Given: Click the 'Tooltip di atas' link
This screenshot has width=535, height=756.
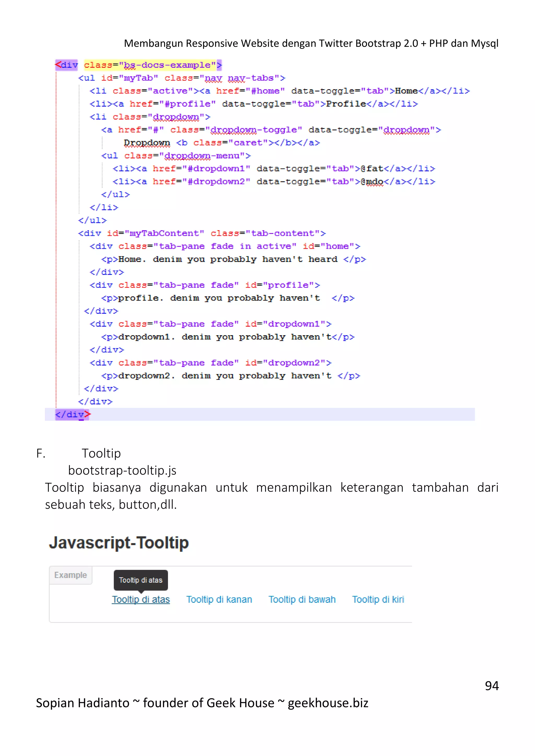Looking at the screenshot, I should coord(141,600).
